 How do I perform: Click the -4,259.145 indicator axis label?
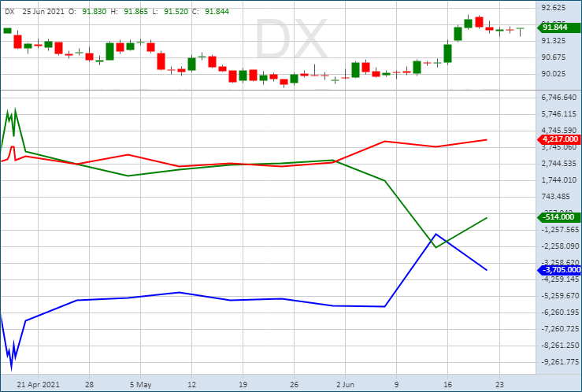tap(559, 279)
